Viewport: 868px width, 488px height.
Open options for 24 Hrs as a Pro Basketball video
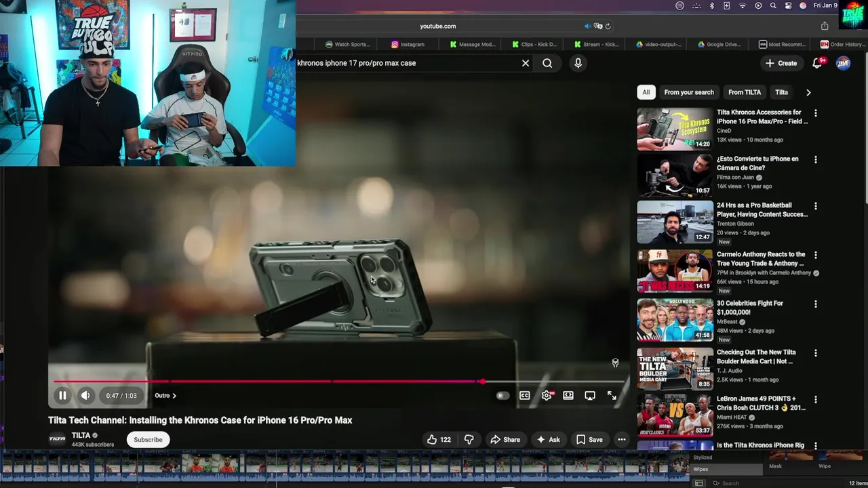[816, 206]
